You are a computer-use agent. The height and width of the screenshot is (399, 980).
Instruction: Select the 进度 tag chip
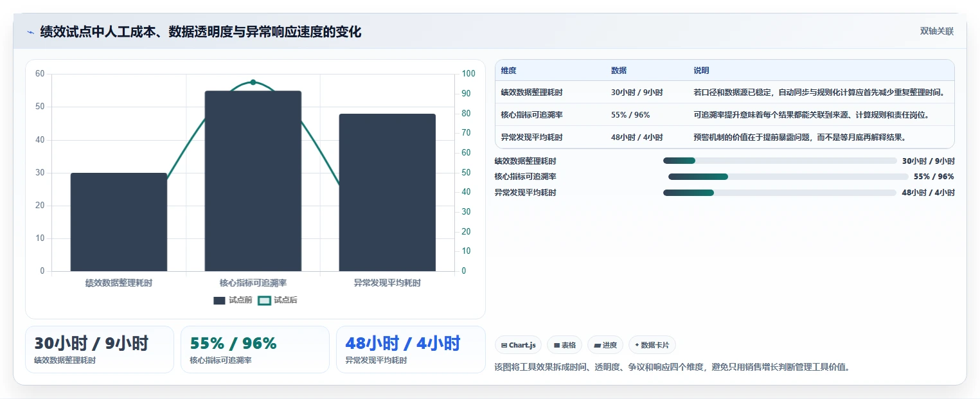pos(605,345)
